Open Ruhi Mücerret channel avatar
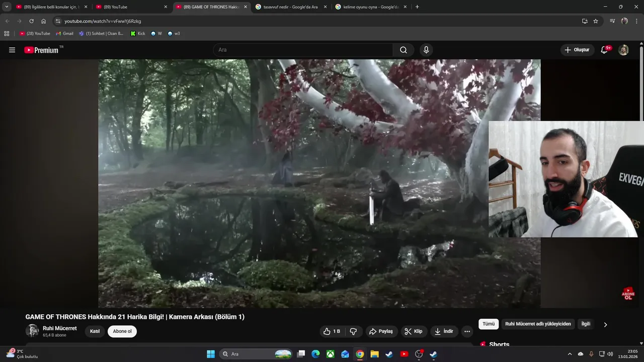Viewport: 644px width, 362px height. click(32, 331)
